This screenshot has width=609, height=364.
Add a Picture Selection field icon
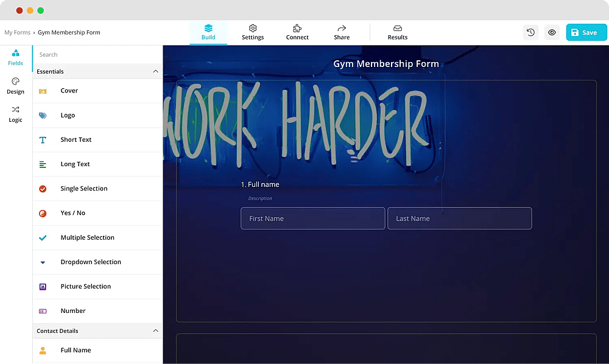click(x=43, y=287)
